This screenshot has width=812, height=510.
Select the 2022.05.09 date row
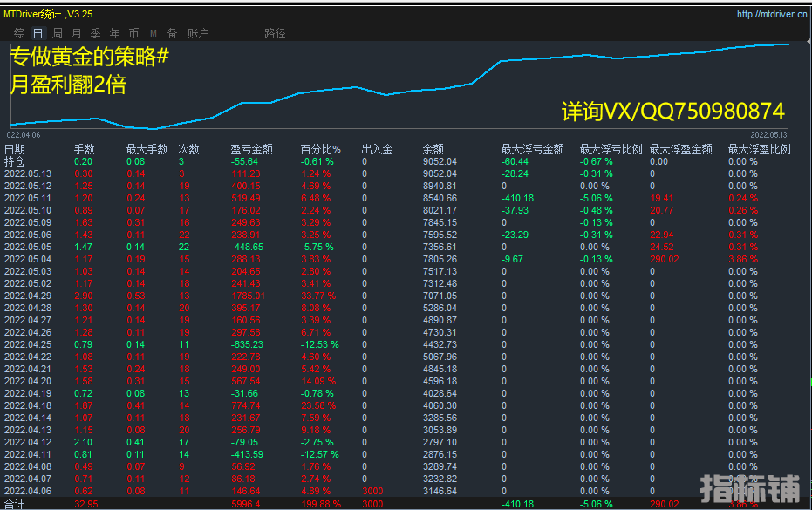click(x=28, y=222)
